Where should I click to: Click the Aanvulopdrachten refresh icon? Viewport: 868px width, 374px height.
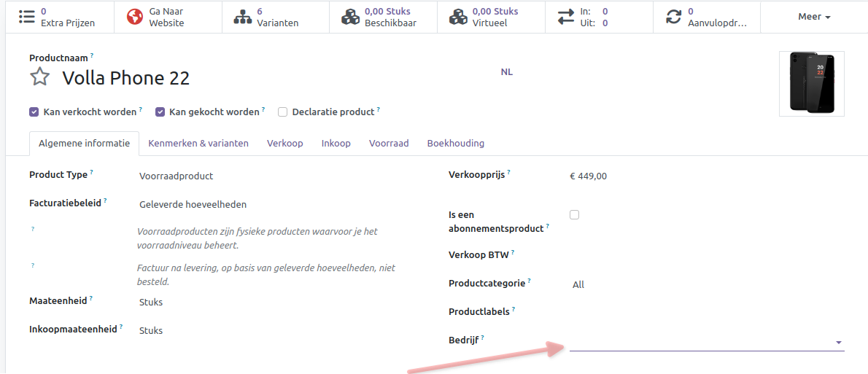click(x=673, y=17)
